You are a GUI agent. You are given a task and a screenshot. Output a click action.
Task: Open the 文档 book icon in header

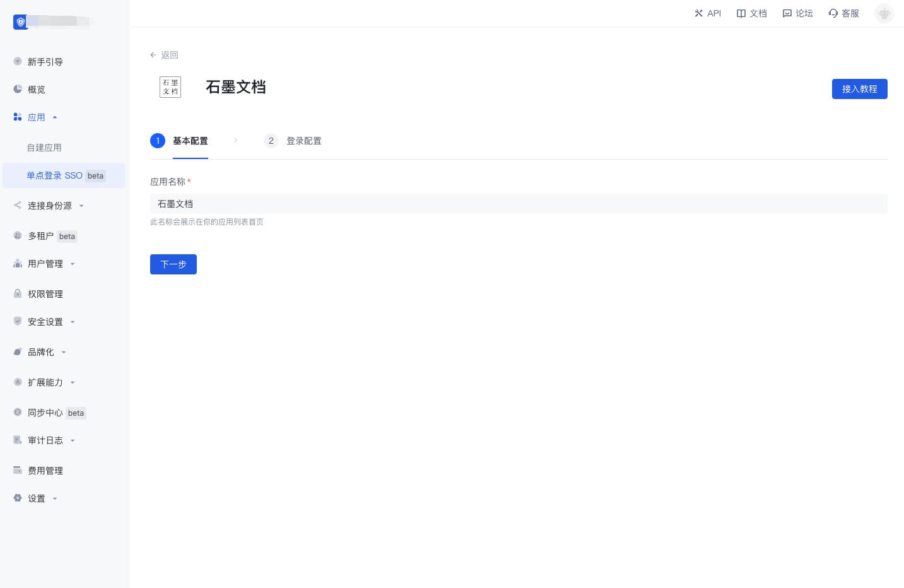(x=741, y=13)
